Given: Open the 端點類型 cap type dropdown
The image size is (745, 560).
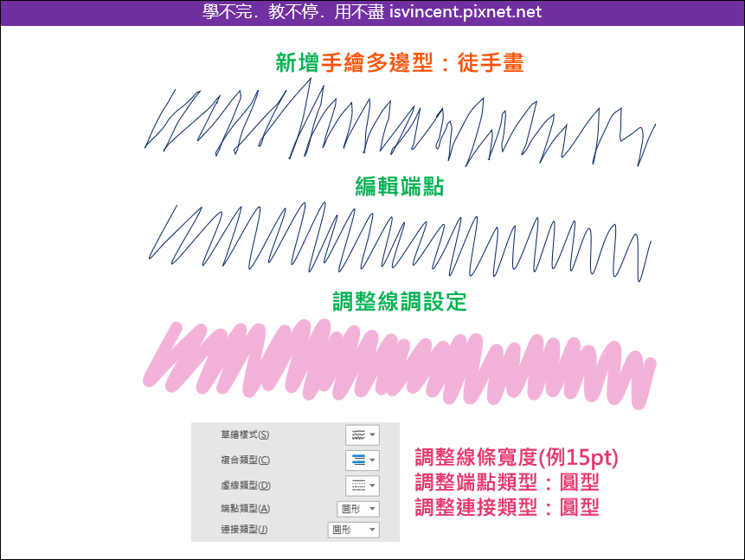Looking at the screenshot, I should pyautogui.click(x=358, y=509).
